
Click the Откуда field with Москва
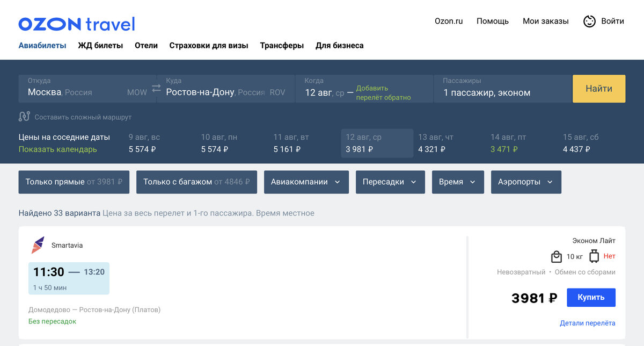[x=87, y=89]
